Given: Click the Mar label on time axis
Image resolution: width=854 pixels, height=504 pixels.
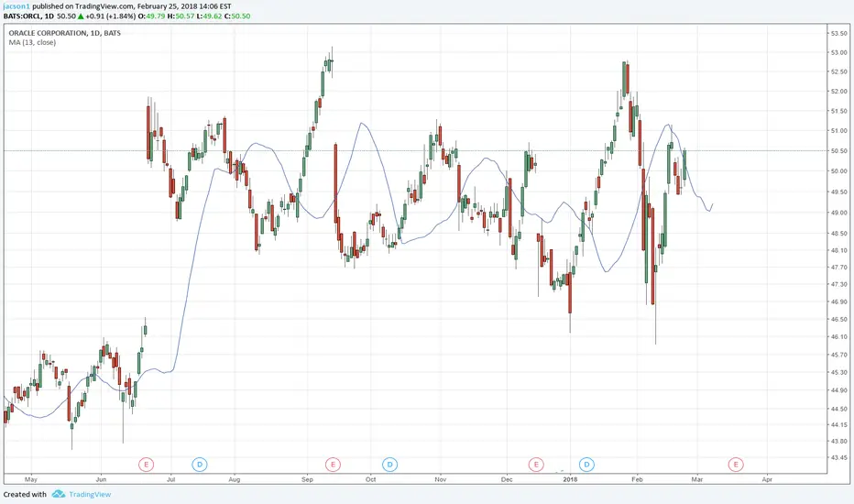Looking at the screenshot, I should point(696,479).
